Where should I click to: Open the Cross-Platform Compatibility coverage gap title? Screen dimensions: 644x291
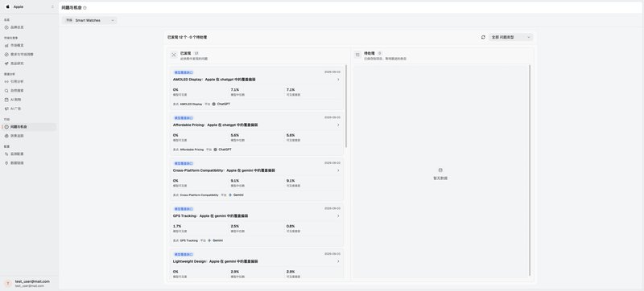coord(225,170)
